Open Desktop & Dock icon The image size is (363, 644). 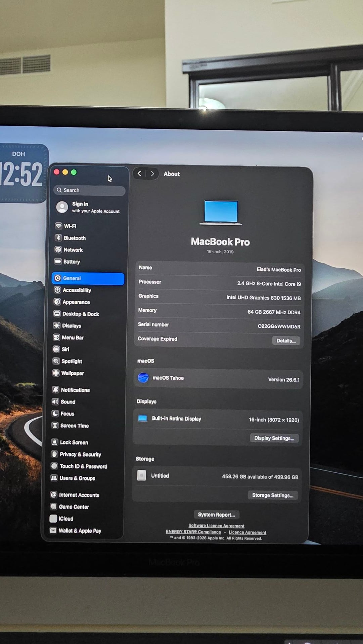point(57,314)
